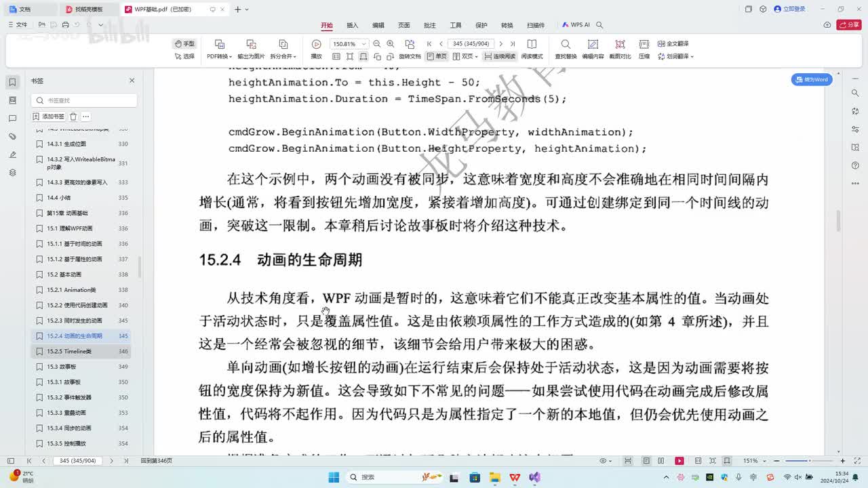Image resolution: width=868 pixels, height=488 pixels.
Task: Click the 输出为图片 export icon
Action: point(251,44)
